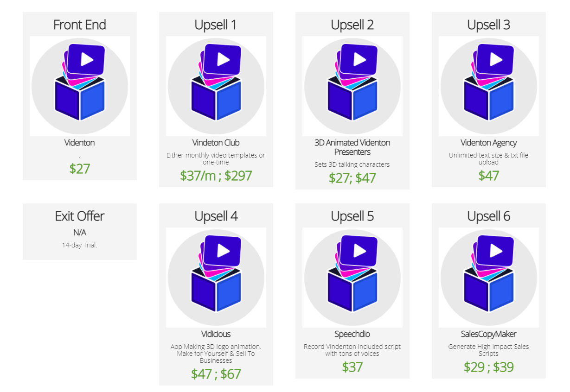Open the Upsell 4 Vidicious product icon
This screenshot has width=570, height=392.
click(216, 278)
